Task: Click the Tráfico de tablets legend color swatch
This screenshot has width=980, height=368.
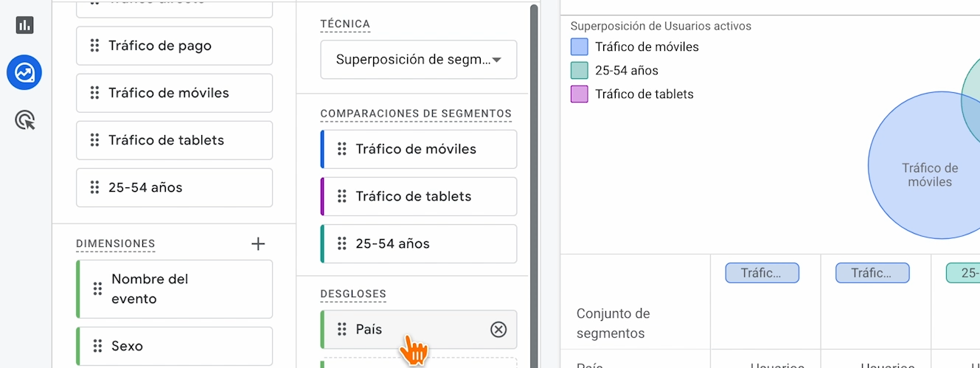Action: click(x=580, y=94)
